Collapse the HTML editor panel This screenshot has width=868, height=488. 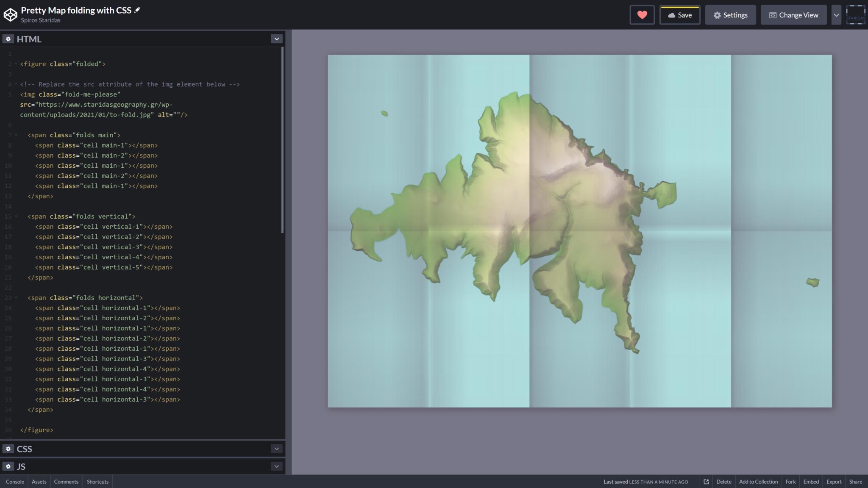pyautogui.click(x=276, y=39)
